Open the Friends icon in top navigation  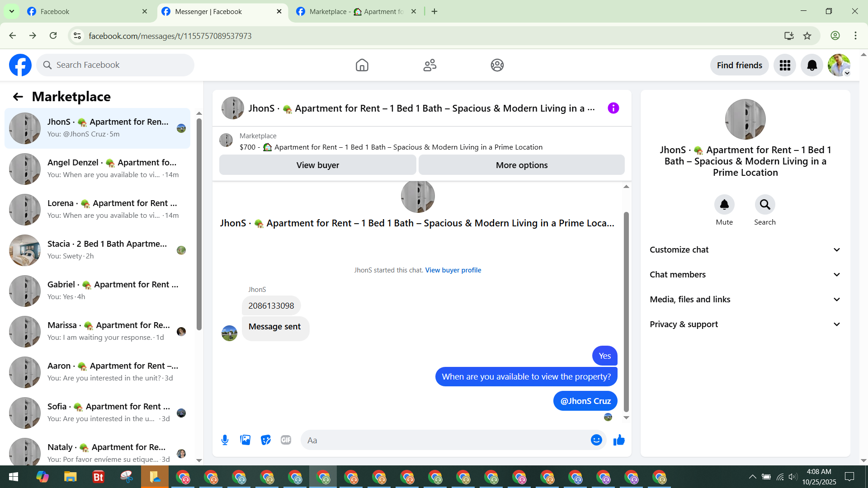pos(429,65)
